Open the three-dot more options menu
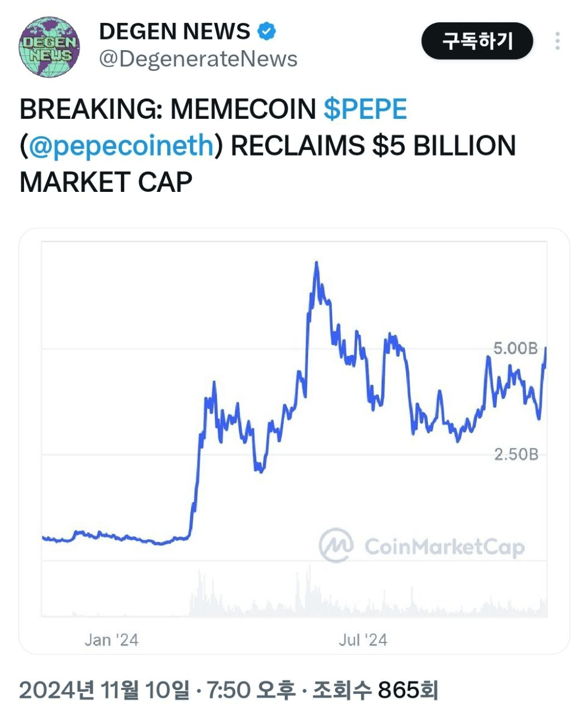The width and height of the screenshot is (588, 714). point(557,41)
